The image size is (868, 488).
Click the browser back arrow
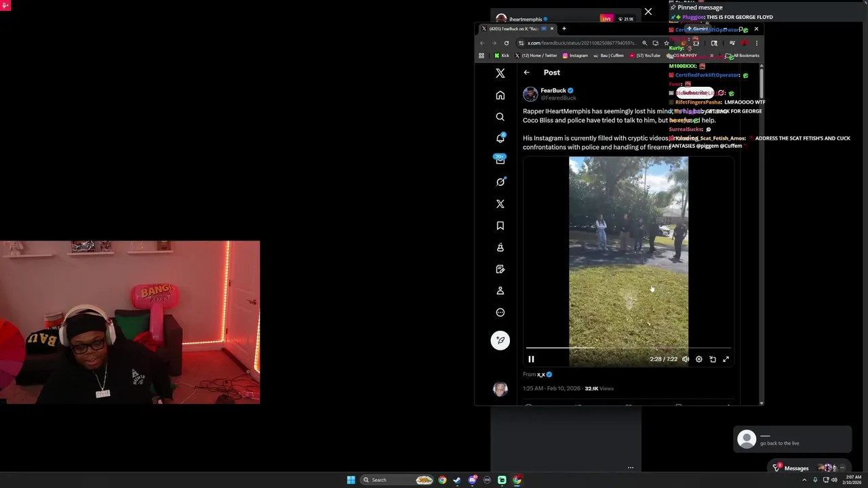pos(482,43)
